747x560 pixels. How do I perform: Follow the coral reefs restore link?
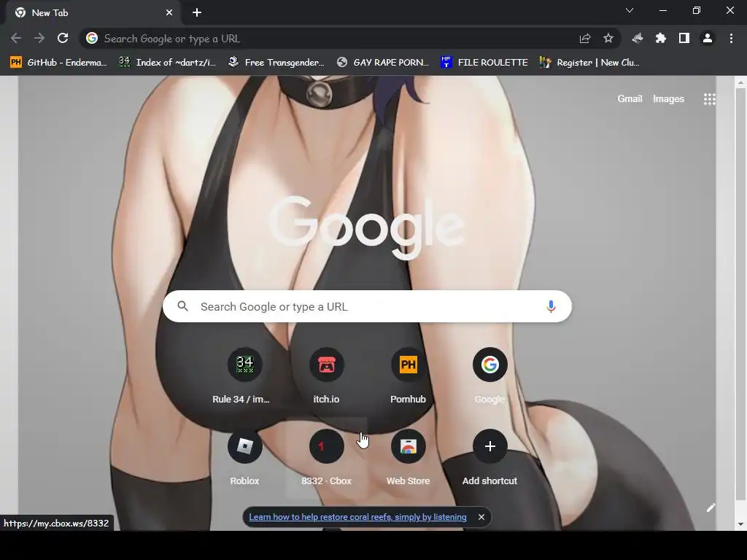pyautogui.click(x=357, y=517)
